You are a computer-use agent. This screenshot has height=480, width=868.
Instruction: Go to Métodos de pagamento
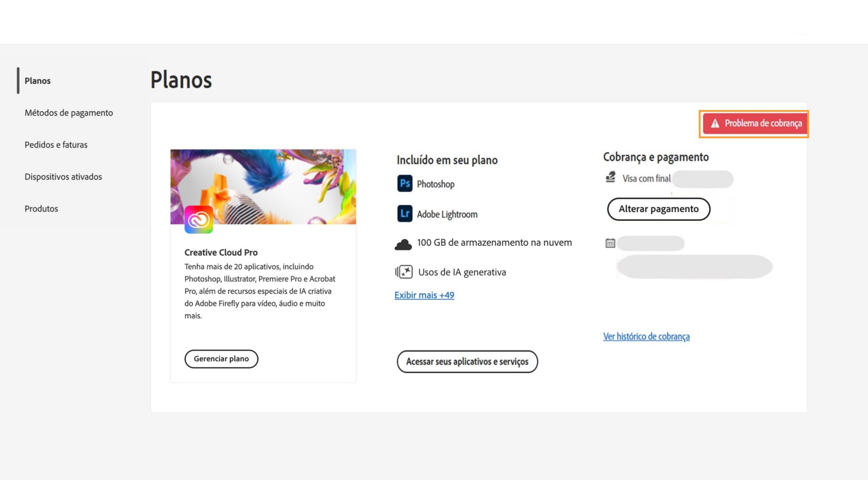[x=69, y=113]
